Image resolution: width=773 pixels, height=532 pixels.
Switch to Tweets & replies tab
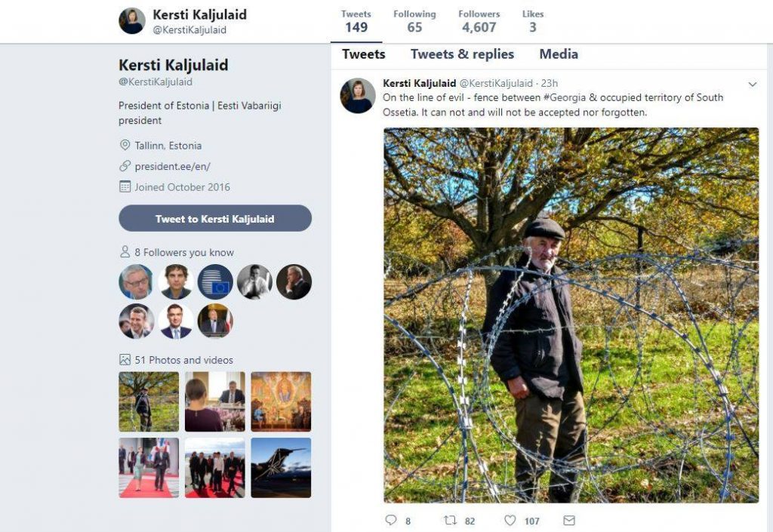tap(462, 54)
